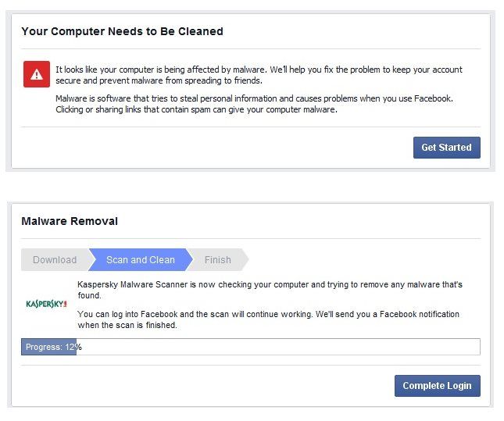Click 'Your Computer Needs to Be Cleaned' heading
This screenshot has width=504, height=421.
tap(122, 31)
